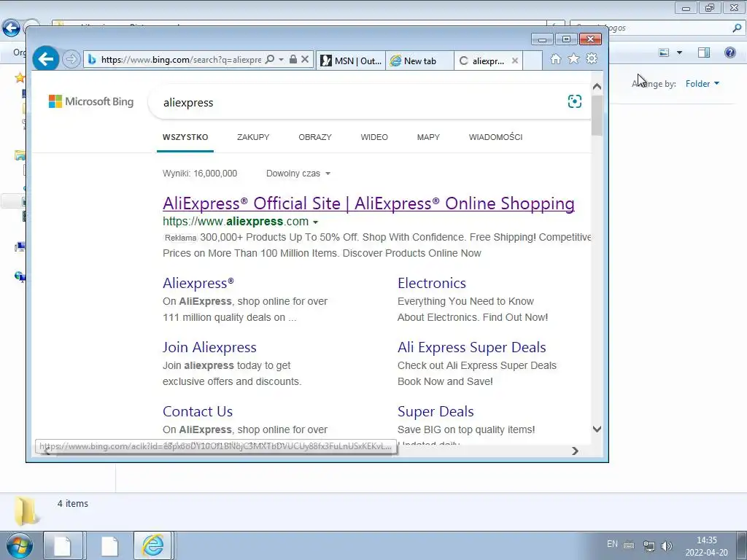Image resolution: width=747 pixels, height=560 pixels.
Task: Open AliExpress Official Site result link
Action: [x=368, y=203]
